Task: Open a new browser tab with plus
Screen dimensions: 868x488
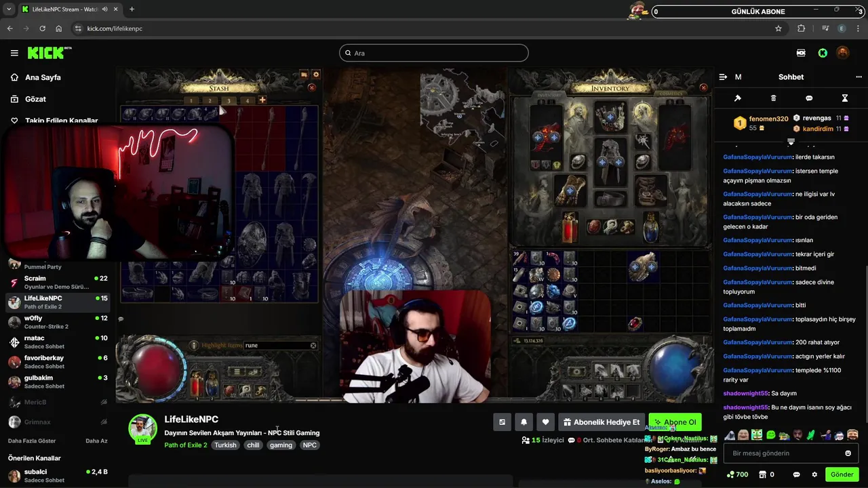Action: pos(132,9)
